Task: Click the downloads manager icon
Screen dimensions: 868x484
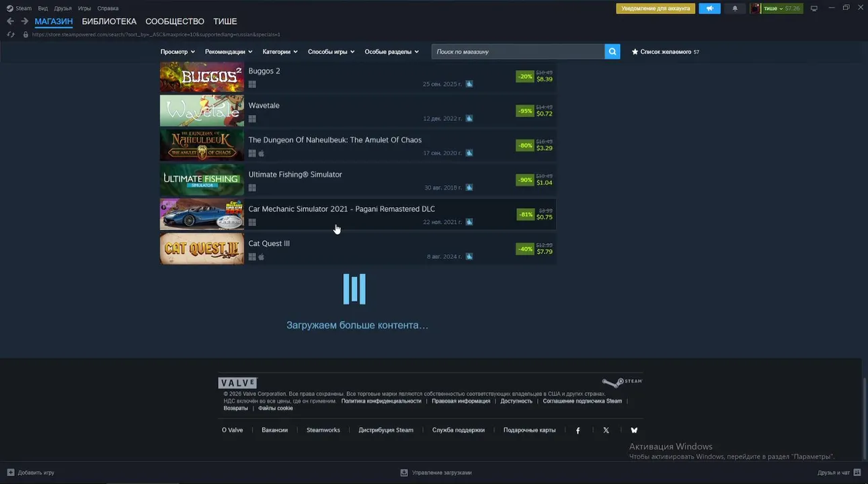Action: tap(404, 473)
